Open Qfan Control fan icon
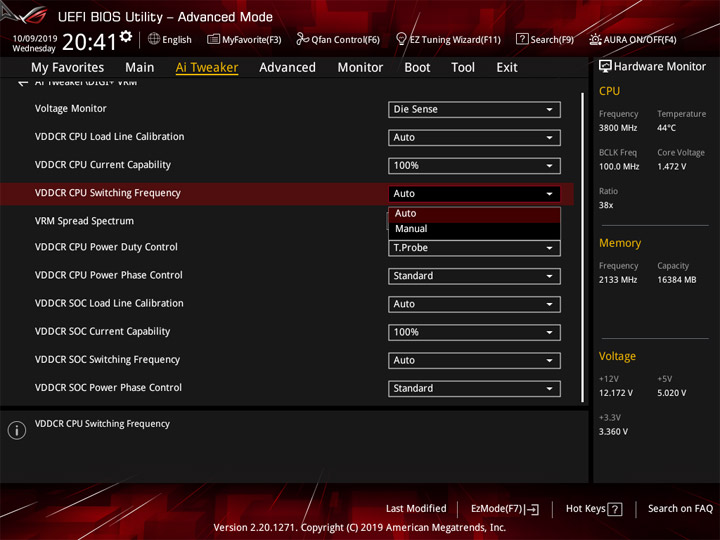This screenshot has width=720, height=540. 302,39
